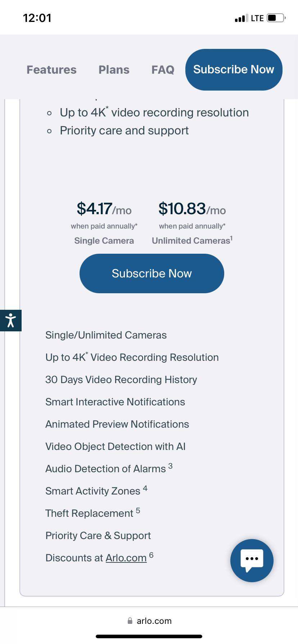Tap the home indicator bar at bottom

coord(149,636)
